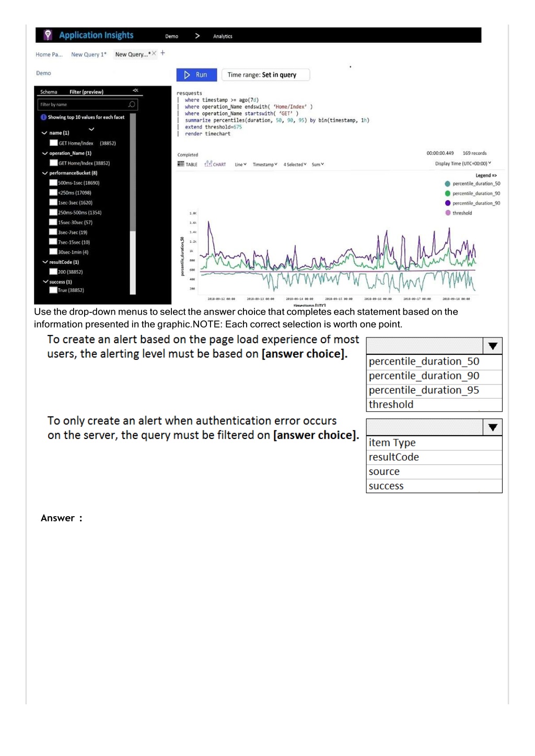Switch to the Filter (preview) tab

(86, 92)
